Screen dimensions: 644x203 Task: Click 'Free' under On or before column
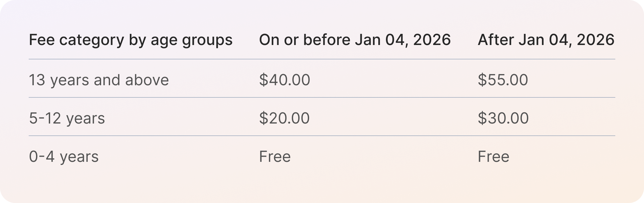pos(275,156)
